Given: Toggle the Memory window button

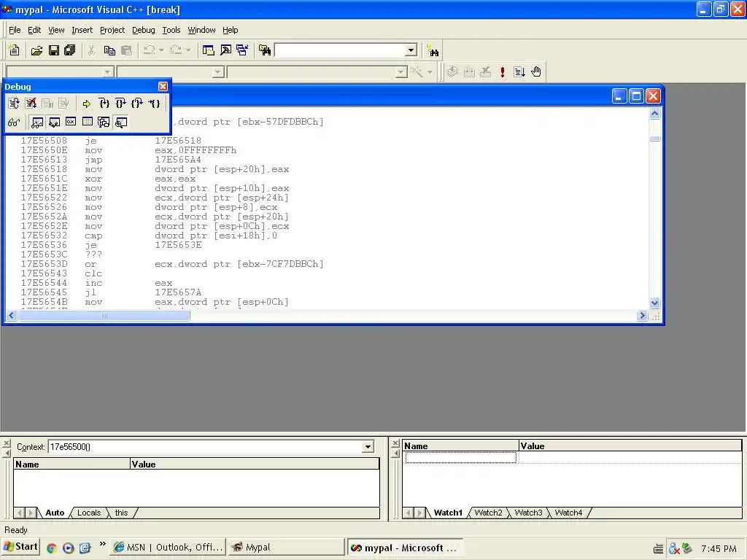Looking at the screenshot, I should [x=88, y=122].
